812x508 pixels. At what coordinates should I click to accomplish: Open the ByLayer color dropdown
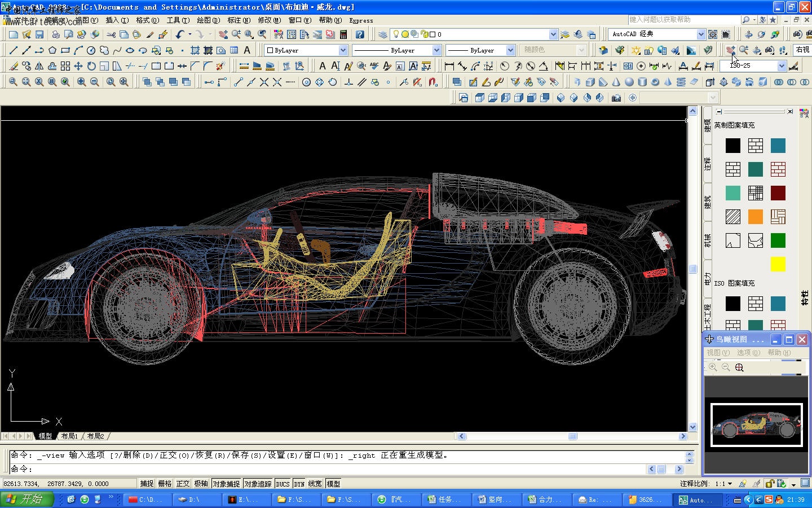pyautogui.click(x=343, y=50)
